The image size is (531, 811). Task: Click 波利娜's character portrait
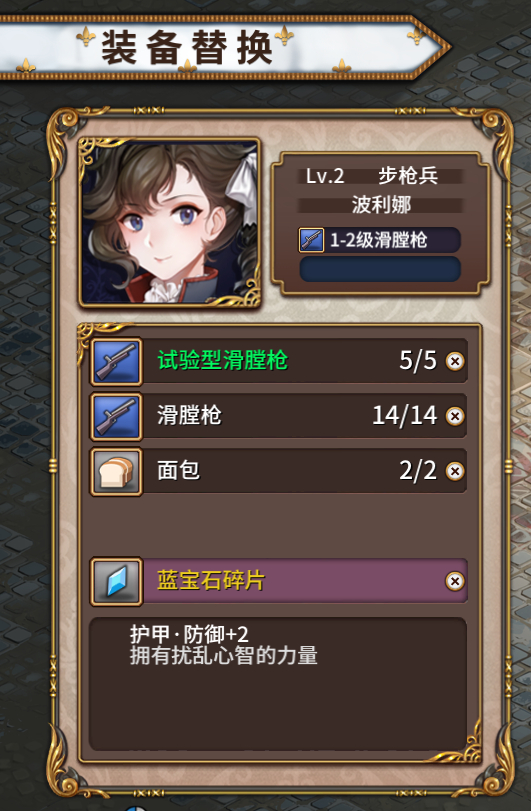[170, 222]
